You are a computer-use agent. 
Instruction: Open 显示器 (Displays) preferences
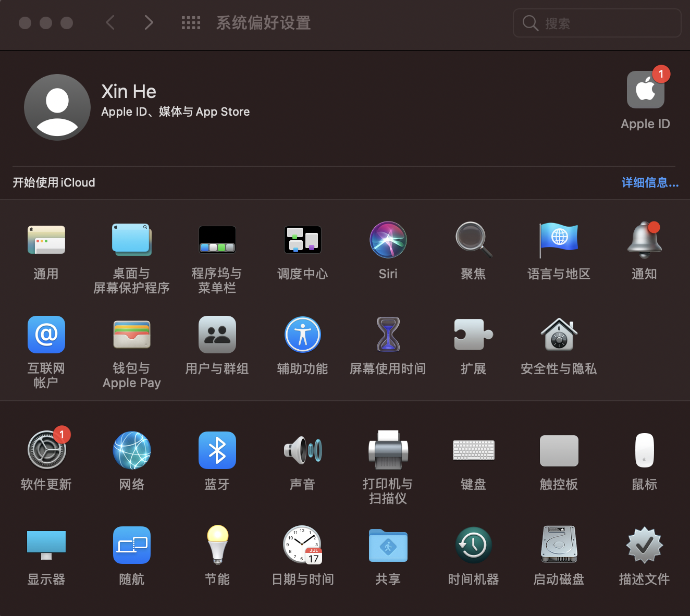pos(46,545)
